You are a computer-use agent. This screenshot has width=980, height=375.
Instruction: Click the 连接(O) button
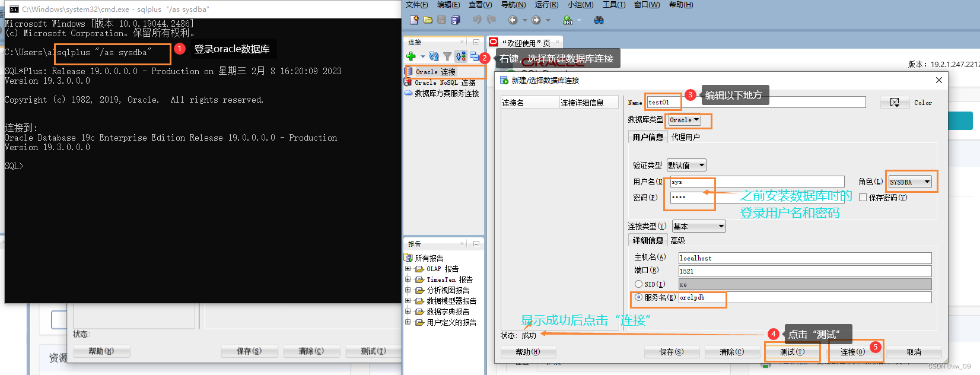pos(852,352)
